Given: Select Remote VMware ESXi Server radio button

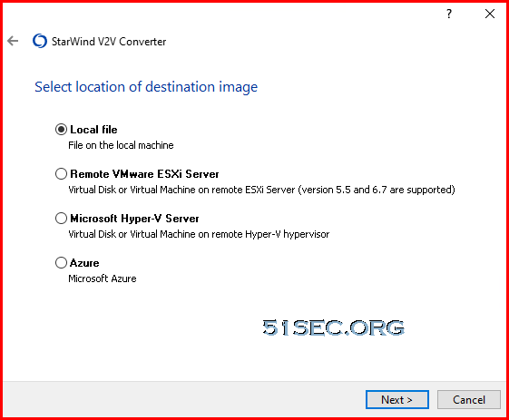Looking at the screenshot, I should [61, 174].
